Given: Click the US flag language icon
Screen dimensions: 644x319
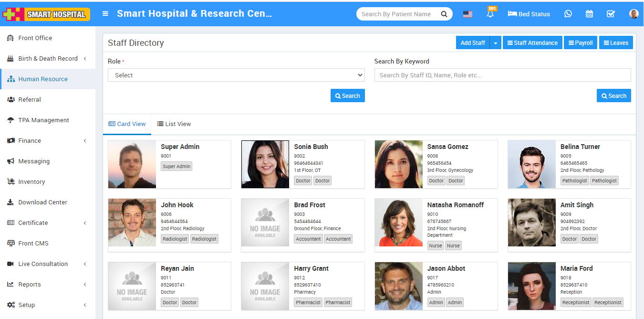Looking at the screenshot, I should click(x=467, y=14).
